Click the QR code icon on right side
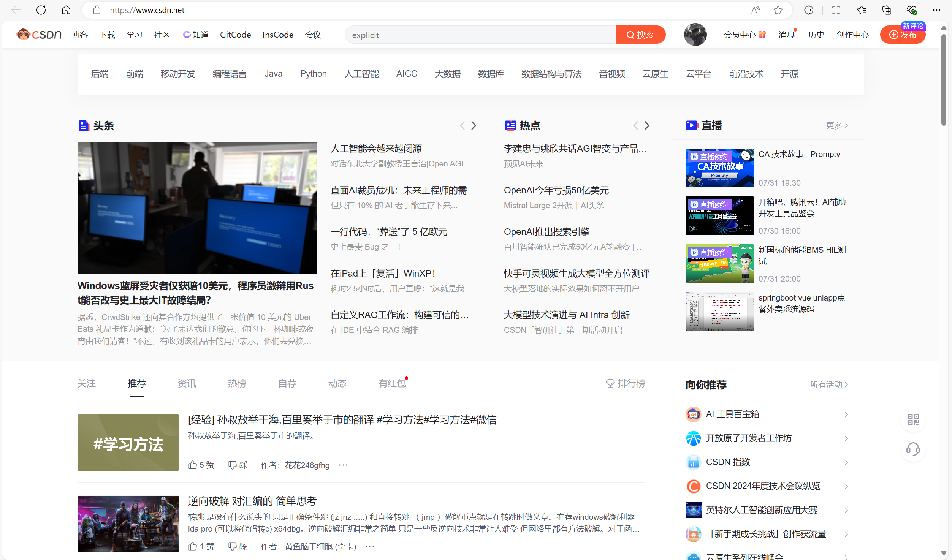 click(913, 419)
